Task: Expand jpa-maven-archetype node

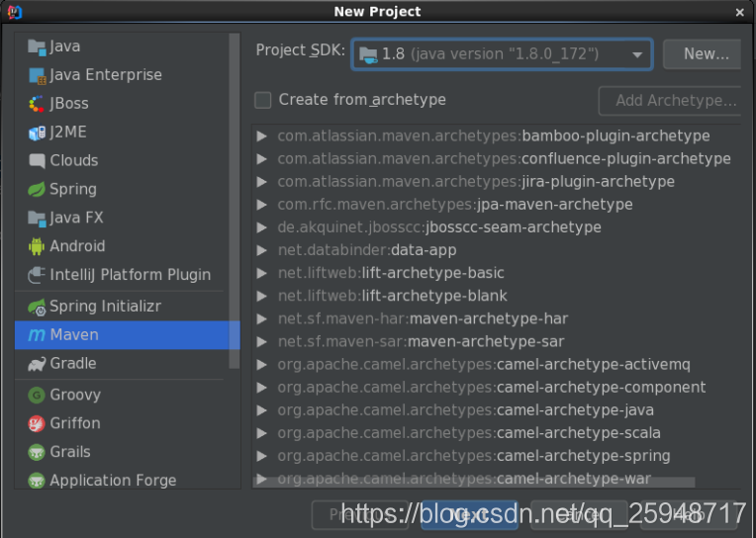Action: coord(262,205)
